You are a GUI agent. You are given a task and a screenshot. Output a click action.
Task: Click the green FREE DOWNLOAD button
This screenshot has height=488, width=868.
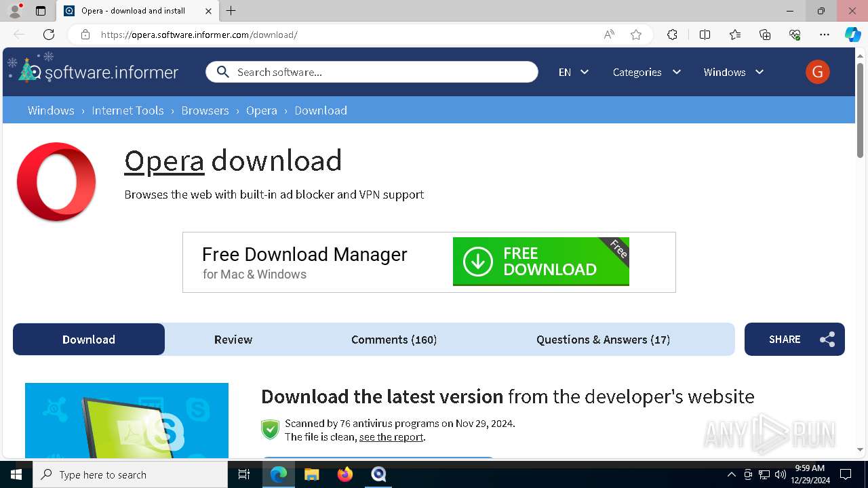click(x=540, y=262)
